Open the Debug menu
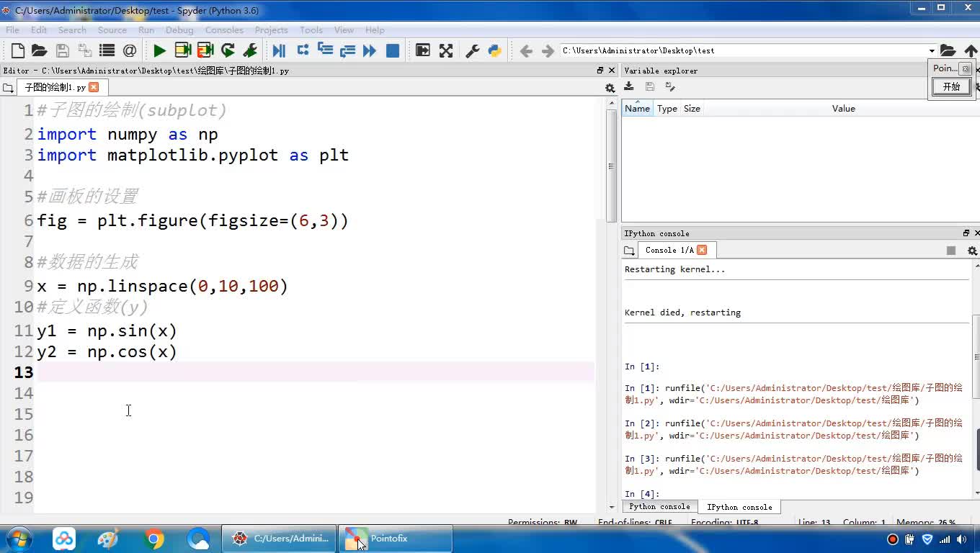980x553 pixels. point(179,30)
